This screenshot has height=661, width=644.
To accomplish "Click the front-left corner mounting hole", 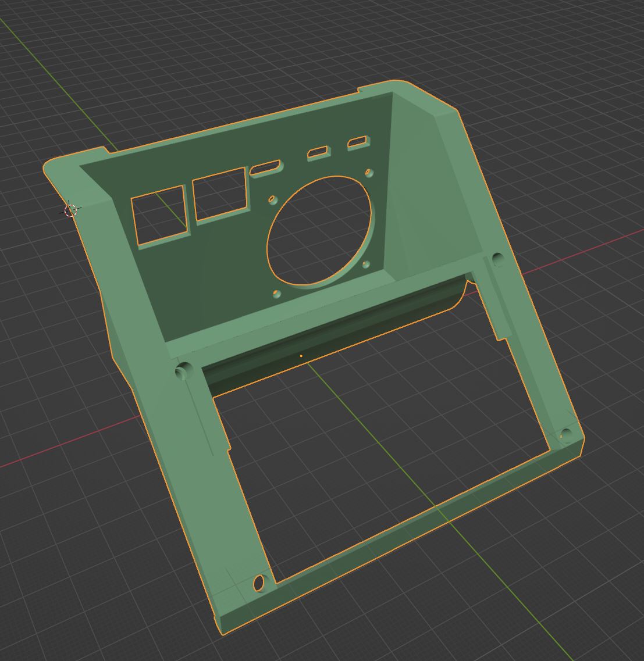I will [259, 581].
